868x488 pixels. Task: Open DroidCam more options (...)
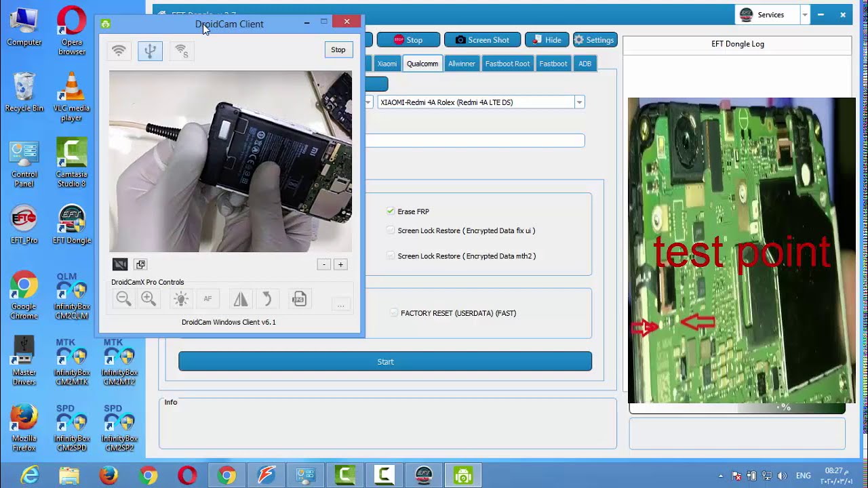(341, 305)
